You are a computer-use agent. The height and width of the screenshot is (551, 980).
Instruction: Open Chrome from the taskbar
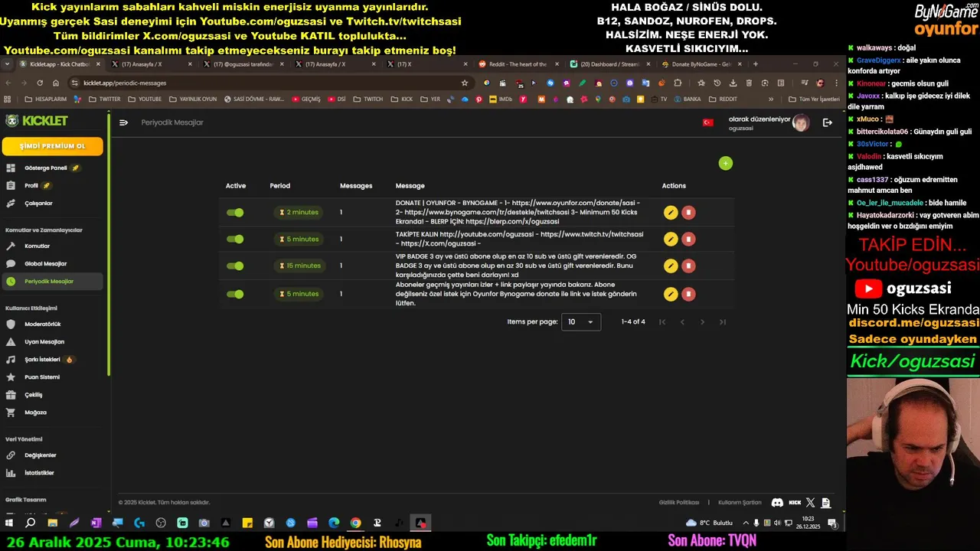[x=355, y=523]
